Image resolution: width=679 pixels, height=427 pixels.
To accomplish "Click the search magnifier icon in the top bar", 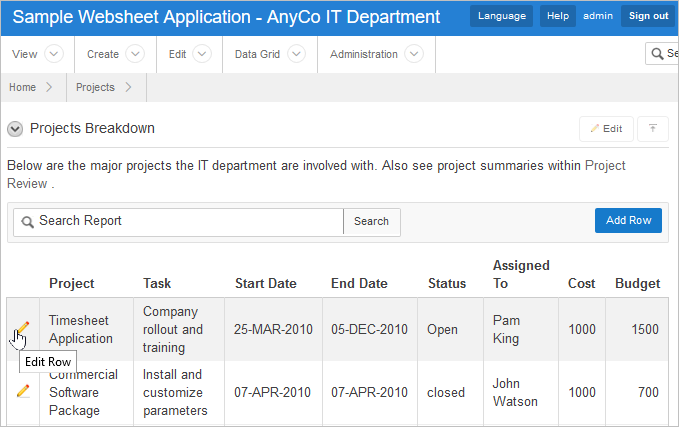I will [657, 54].
